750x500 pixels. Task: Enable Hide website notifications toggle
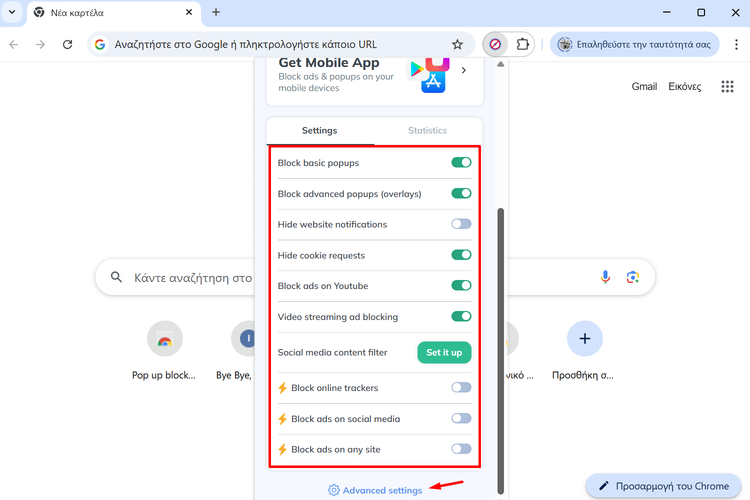[461, 224]
